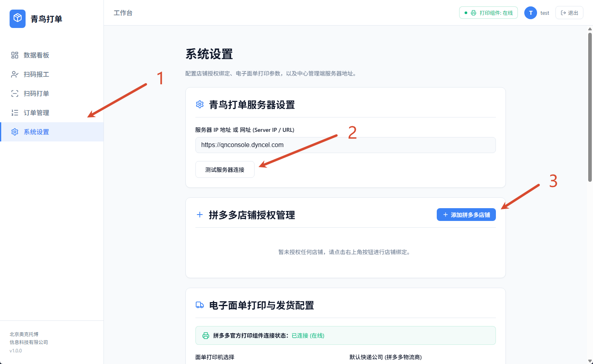
Task: Click the 已连接 (在线) status text
Action: point(308,336)
